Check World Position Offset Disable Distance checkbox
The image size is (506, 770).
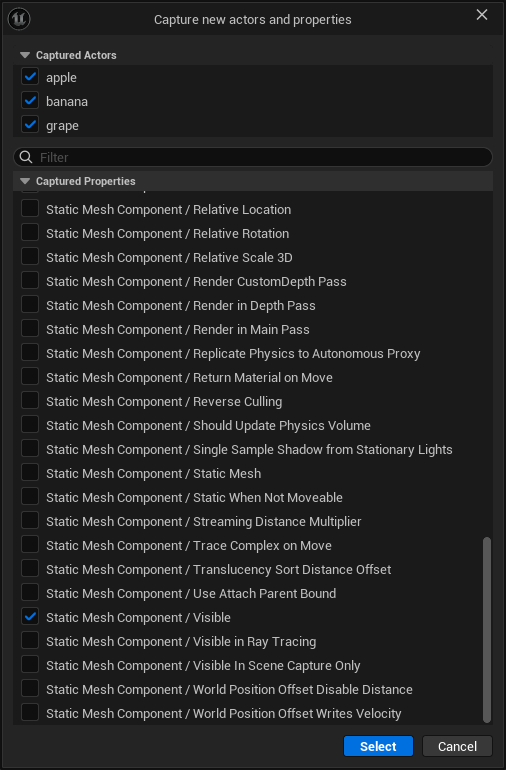tap(30, 688)
